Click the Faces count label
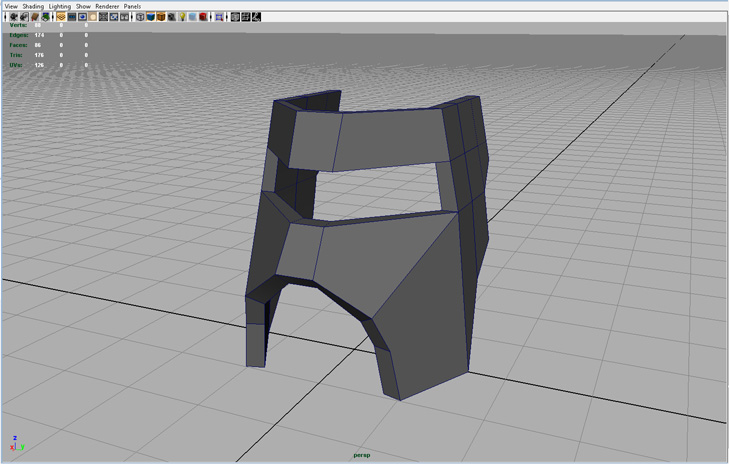 (x=18, y=45)
